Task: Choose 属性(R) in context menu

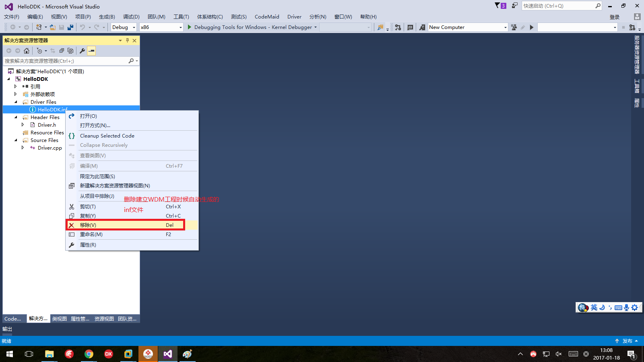Action: [x=132, y=245]
